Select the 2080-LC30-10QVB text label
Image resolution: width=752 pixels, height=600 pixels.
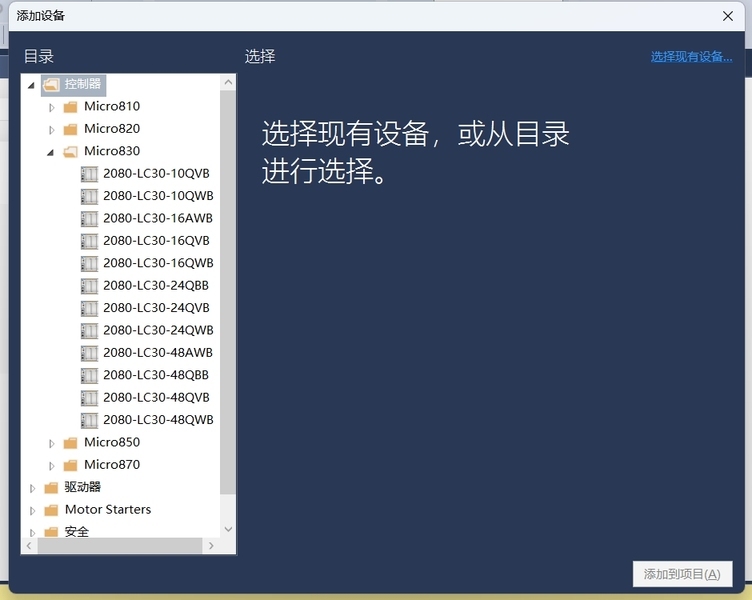[x=156, y=174]
